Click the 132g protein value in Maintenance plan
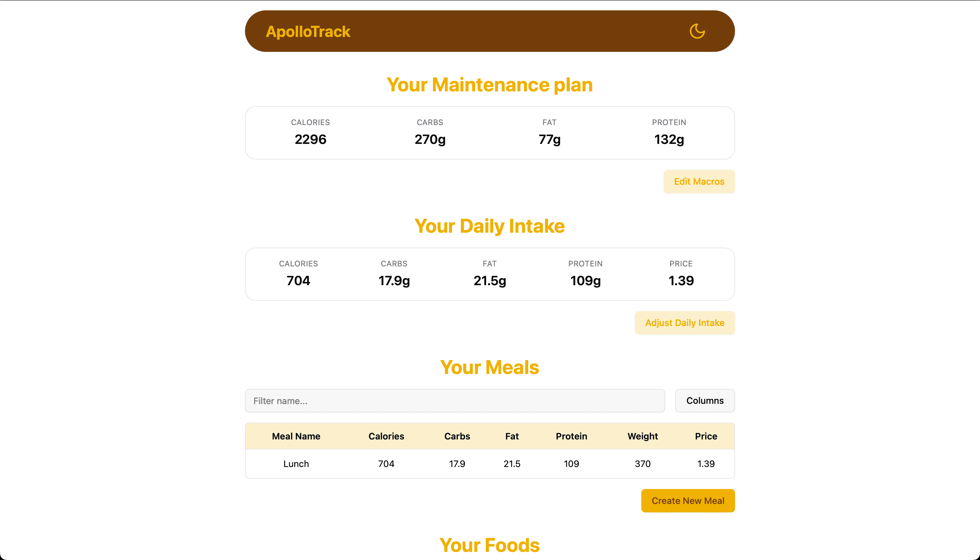980x560 pixels. tap(669, 139)
